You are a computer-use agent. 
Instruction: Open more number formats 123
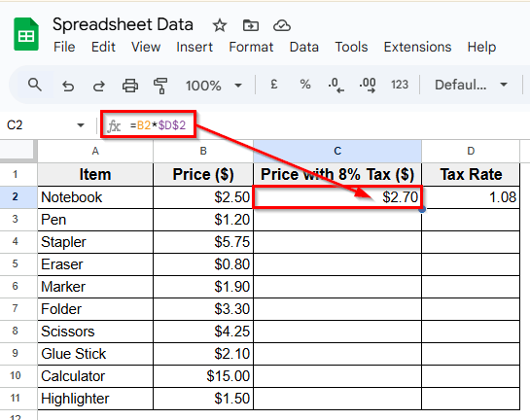click(400, 85)
